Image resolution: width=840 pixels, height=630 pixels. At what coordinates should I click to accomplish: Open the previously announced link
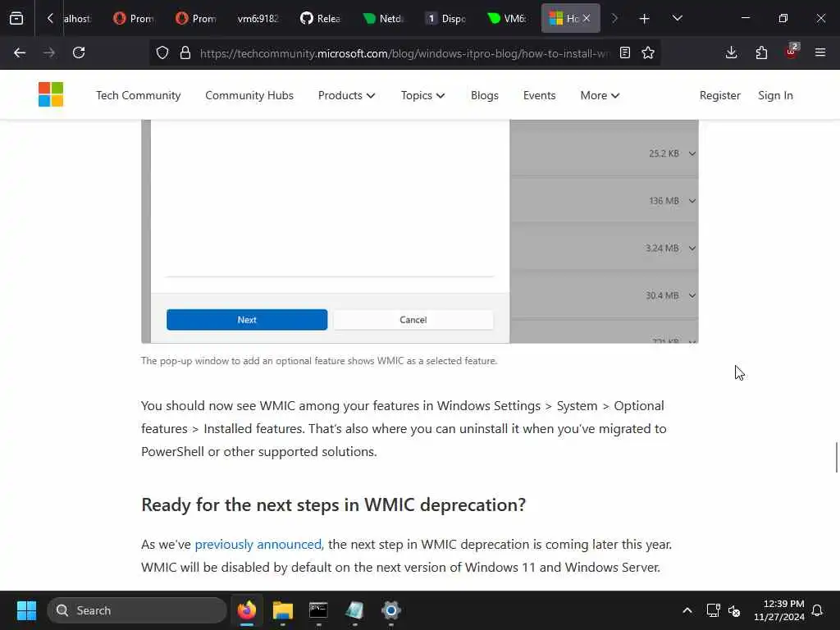[258, 545]
